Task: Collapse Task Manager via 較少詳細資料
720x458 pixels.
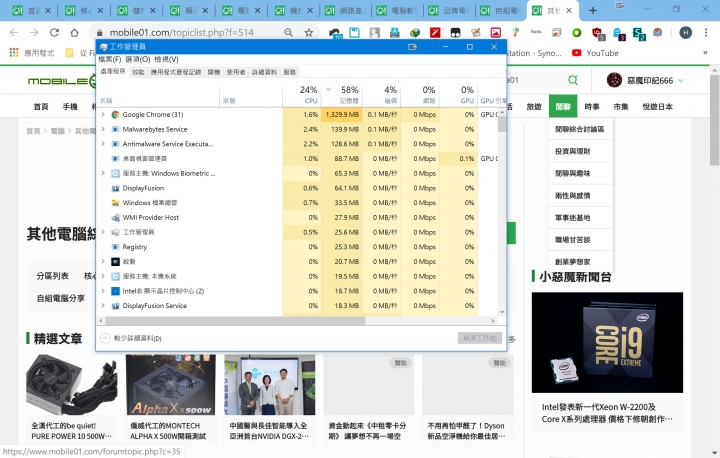Action: (x=131, y=338)
